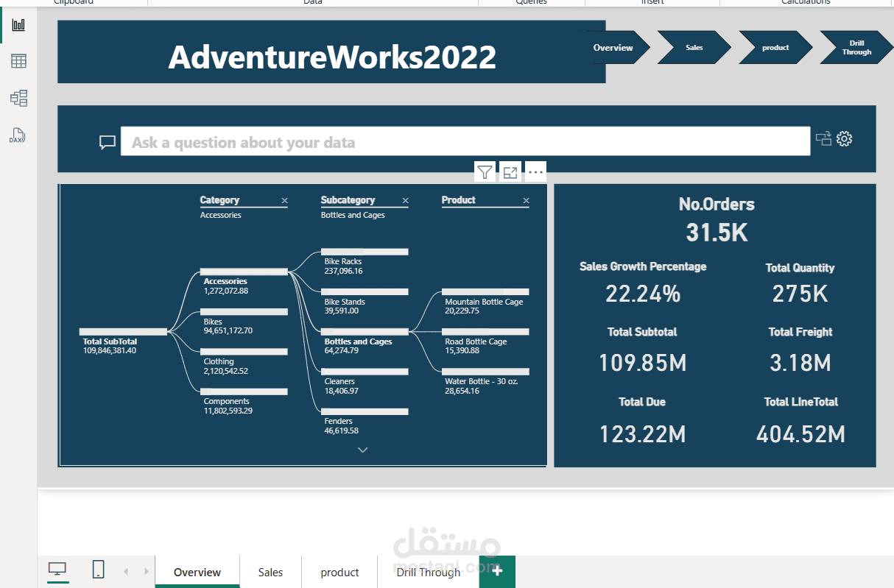The width and height of the screenshot is (894, 588).
Task: Click No.Orders 31.5K card
Action: [x=717, y=219]
